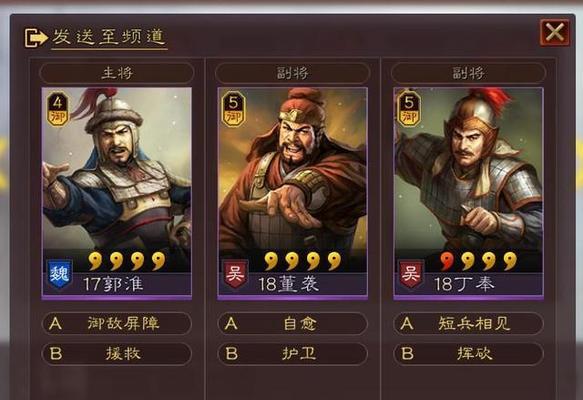Click the cost 4 御 badge on 郭淮
Image resolution: width=583 pixels, height=400 pixels.
[x=58, y=109]
